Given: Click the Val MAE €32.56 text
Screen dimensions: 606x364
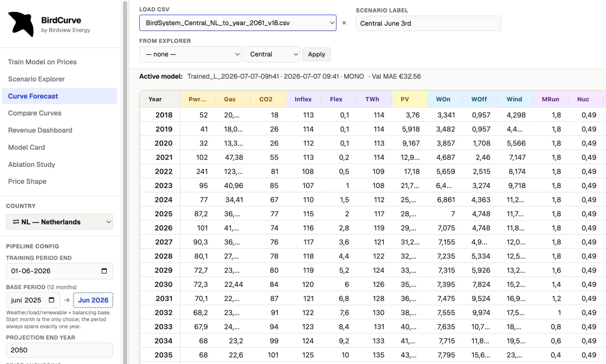Looking at the screenshot, I should (x=396, y=76).
